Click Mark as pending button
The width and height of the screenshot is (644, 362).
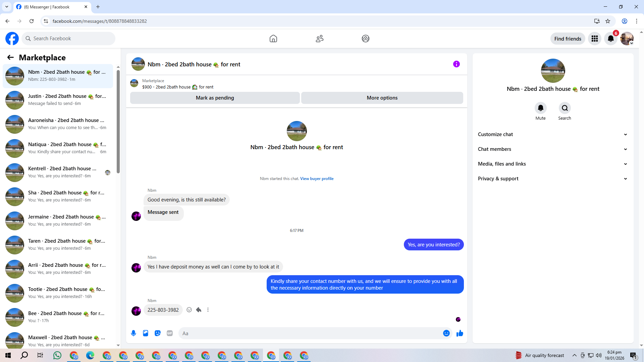215,98
